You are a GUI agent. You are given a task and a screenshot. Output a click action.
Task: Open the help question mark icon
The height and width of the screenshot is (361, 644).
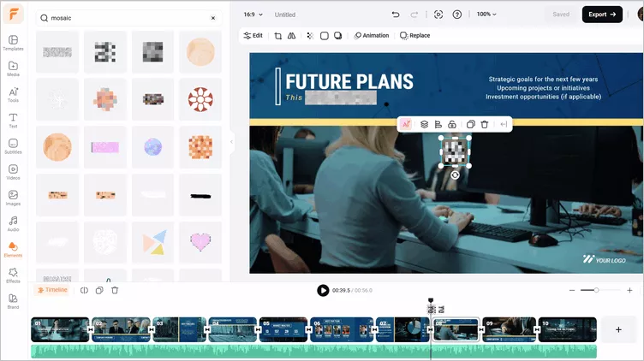pos(457,15)
